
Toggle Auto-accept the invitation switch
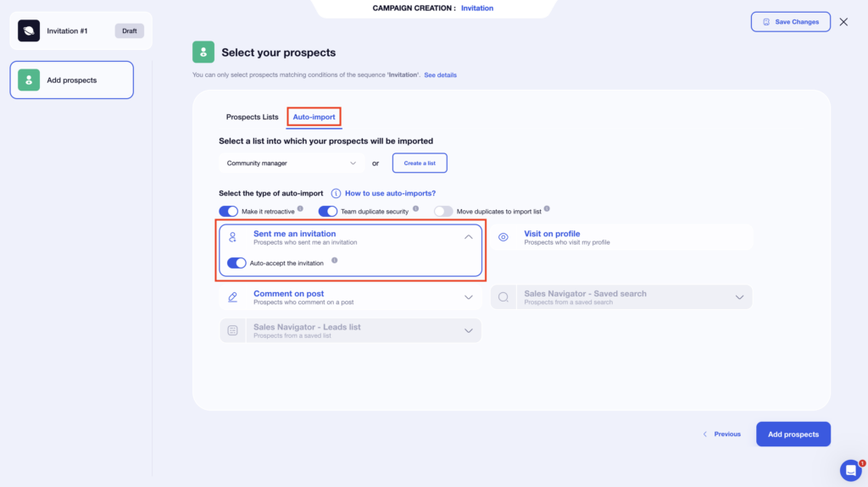coord(236,263)
